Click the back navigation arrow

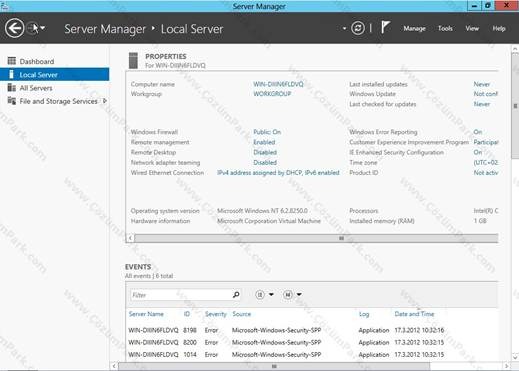click(14, 28)
